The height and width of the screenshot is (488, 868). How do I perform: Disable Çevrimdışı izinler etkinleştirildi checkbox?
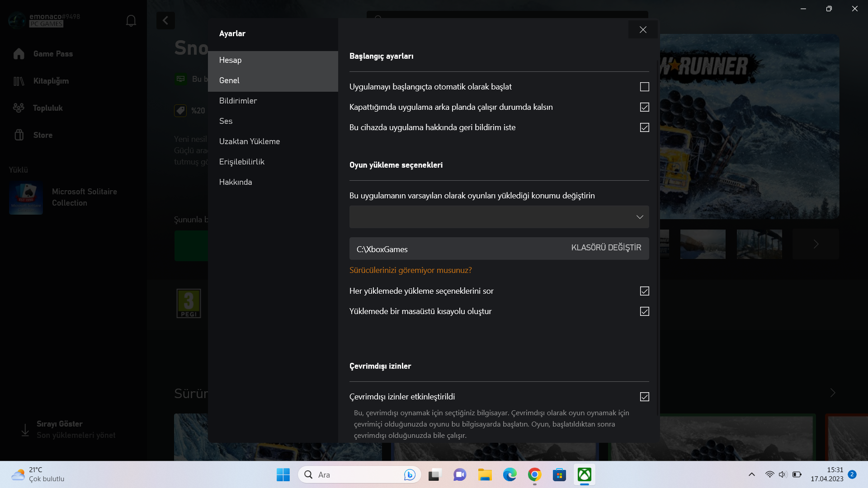(x=644, y=397)
